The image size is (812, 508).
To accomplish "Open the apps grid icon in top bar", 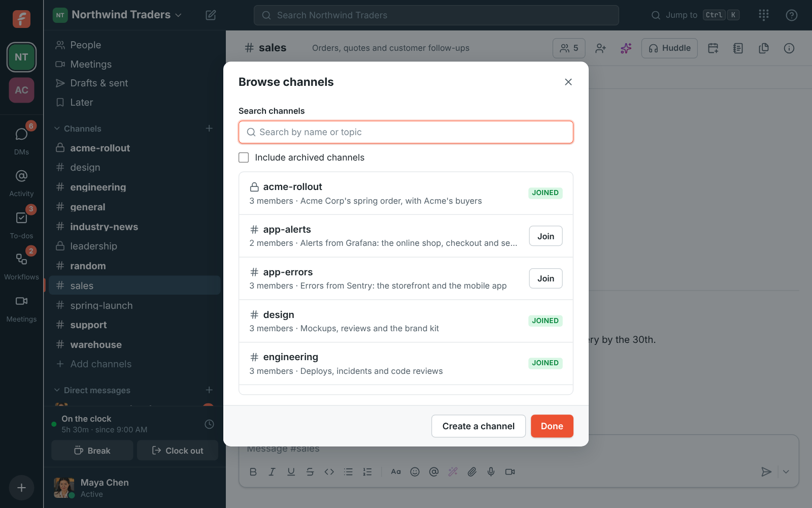I will coord(764,15).
